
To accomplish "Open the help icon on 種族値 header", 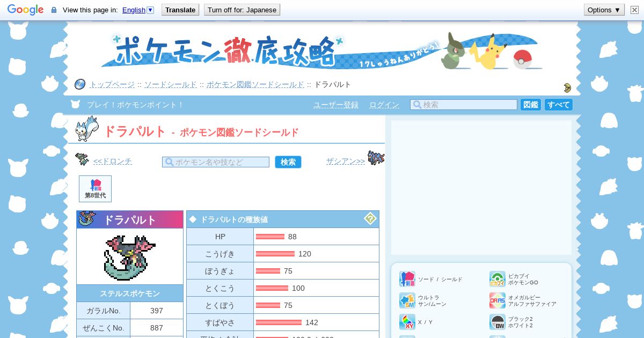I will [370, 218].
